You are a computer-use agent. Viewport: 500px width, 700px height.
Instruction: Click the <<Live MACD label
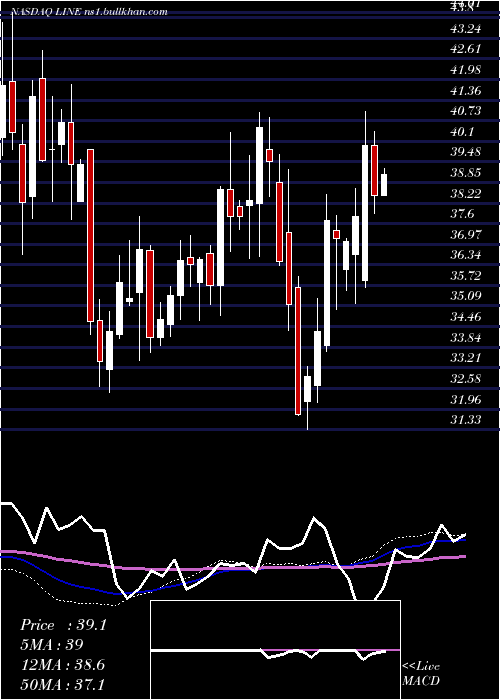point(421,673)
